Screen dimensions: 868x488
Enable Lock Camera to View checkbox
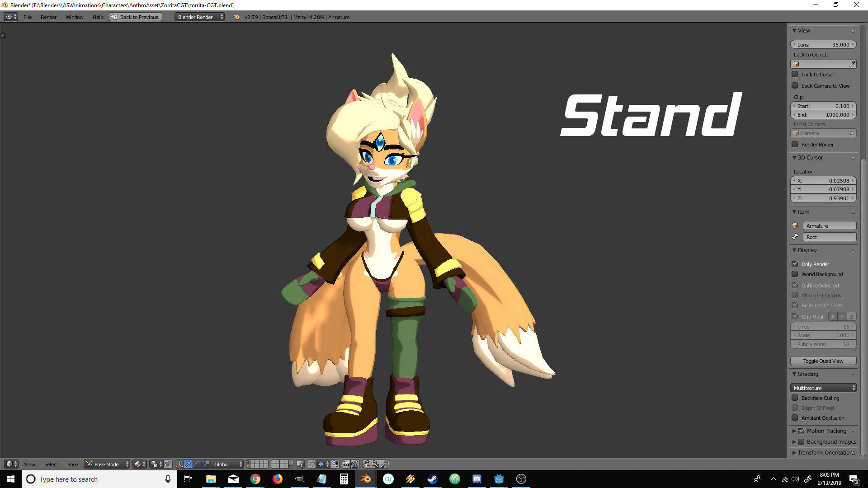point(795,85)
